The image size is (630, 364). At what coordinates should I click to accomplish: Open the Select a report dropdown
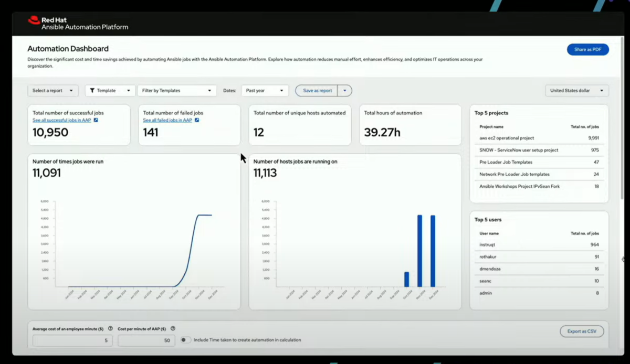(53, 91)
